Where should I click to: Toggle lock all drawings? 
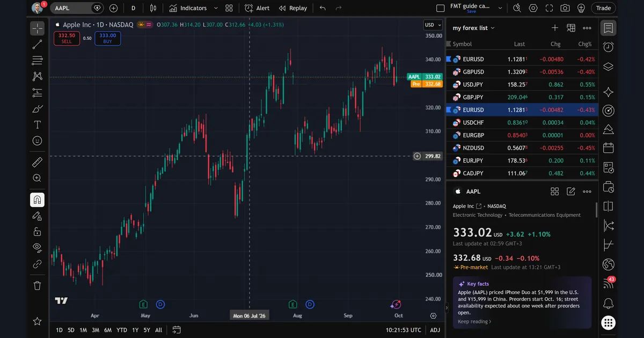pyautogui.click(x=37, y=232)
